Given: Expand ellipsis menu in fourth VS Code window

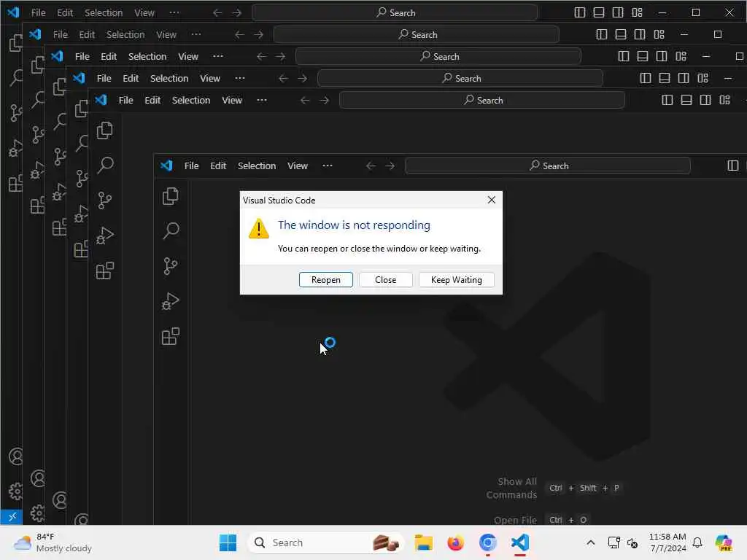Looking at the screenshot, I should point(217,56).
